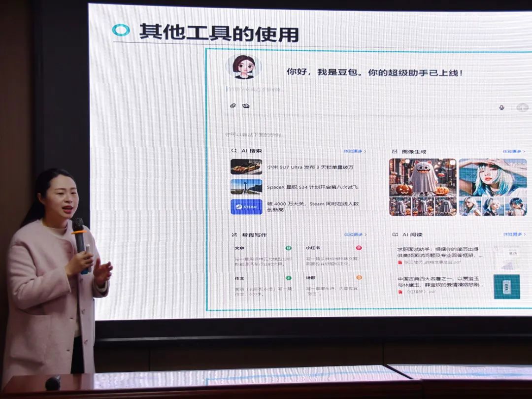Open last small blue-haired girl variation

[516, 206]
